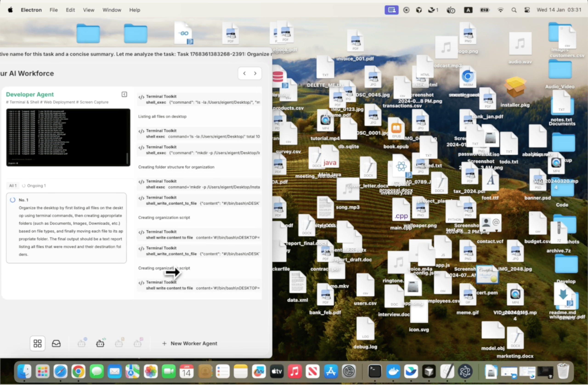Select contact.vcf on the desktop
Screen dimensions: 588x385
[x=490, y=228]
